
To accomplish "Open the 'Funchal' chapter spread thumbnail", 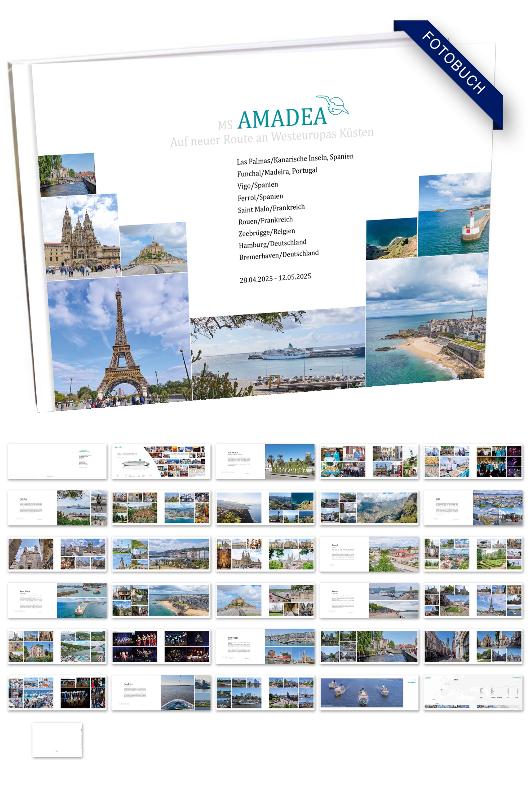I will pos(57,507).
